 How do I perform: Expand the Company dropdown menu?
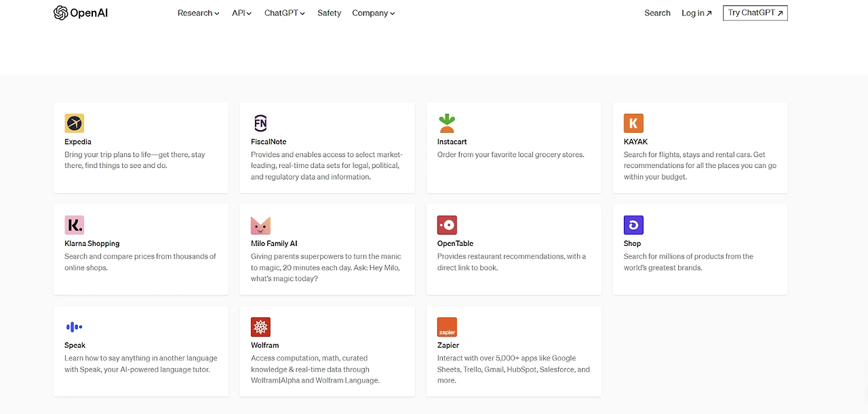(373, 13)
